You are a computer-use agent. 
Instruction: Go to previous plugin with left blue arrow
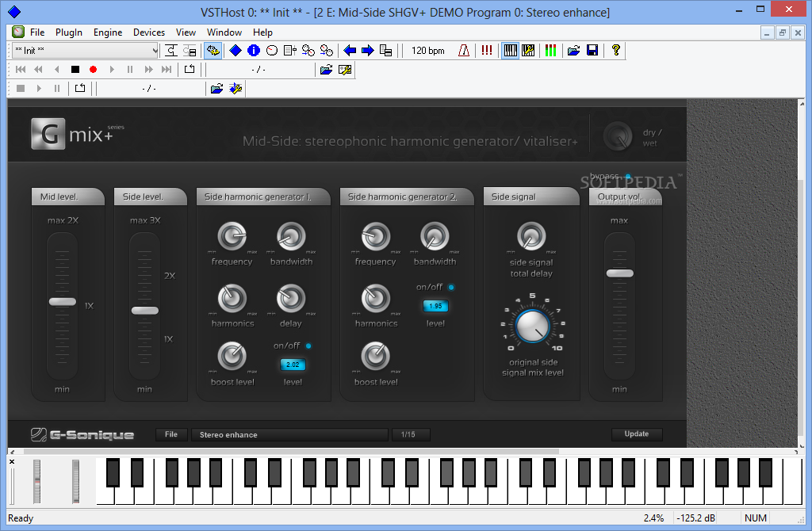tap(350, 50)
